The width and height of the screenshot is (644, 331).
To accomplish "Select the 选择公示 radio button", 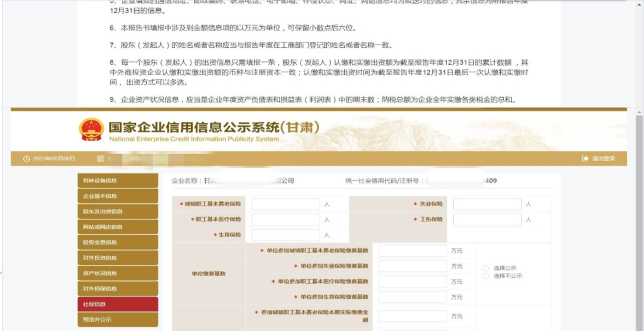I will (486, 268).
